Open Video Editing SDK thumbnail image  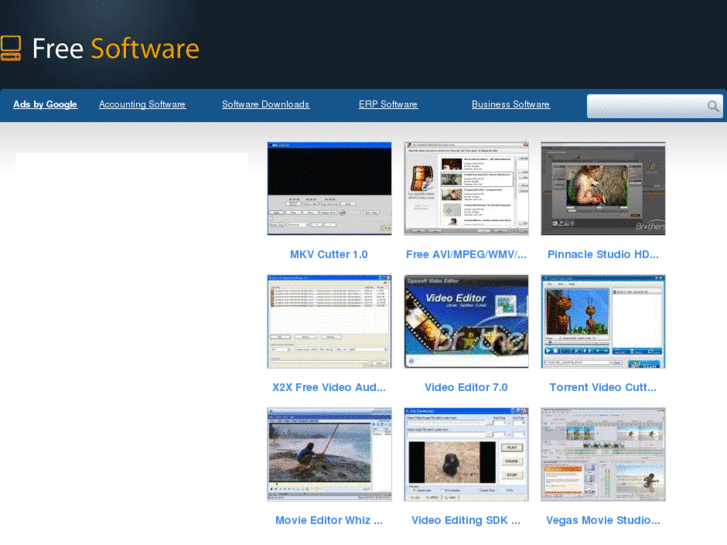(466, 455)
